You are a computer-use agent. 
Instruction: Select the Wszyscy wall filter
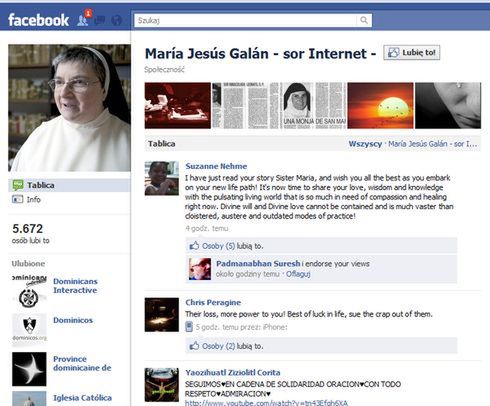click(x=365, y=144)
